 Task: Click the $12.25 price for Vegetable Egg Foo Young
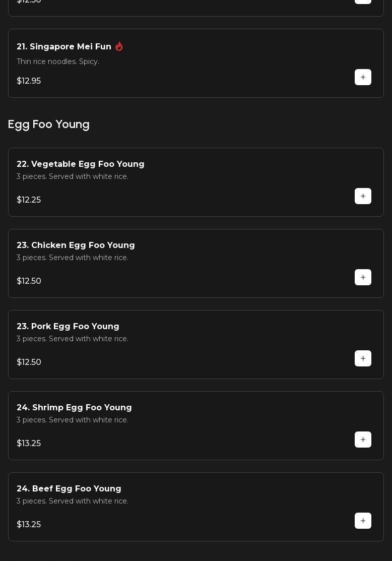29,200
